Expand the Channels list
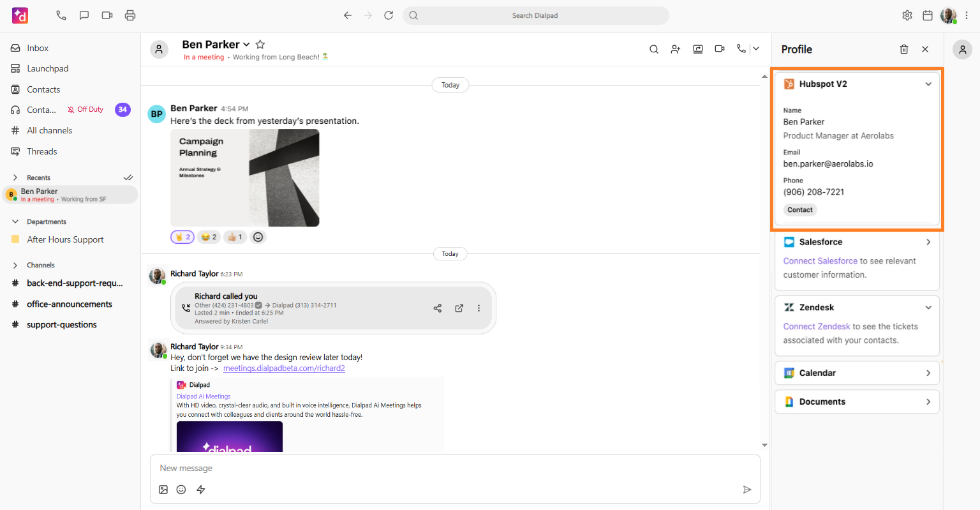Viewport: 980px width, 510px height. point(15,265)
